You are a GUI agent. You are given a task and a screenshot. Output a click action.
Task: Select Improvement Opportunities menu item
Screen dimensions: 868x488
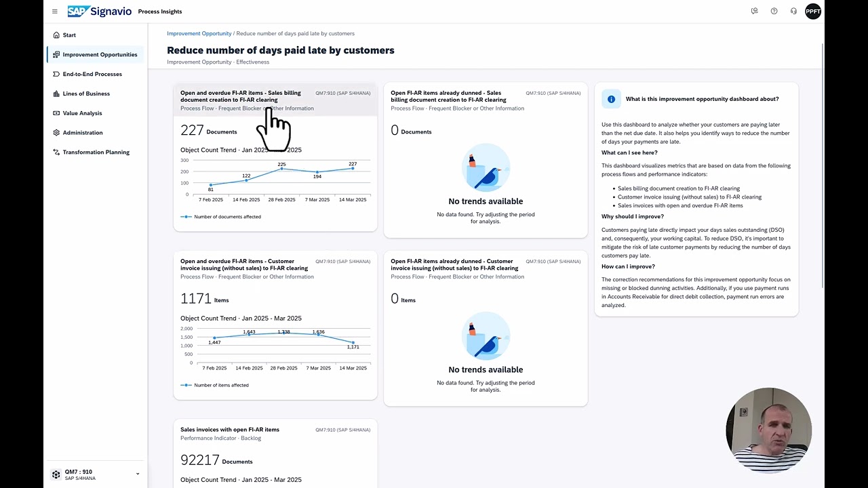(100, 55)
